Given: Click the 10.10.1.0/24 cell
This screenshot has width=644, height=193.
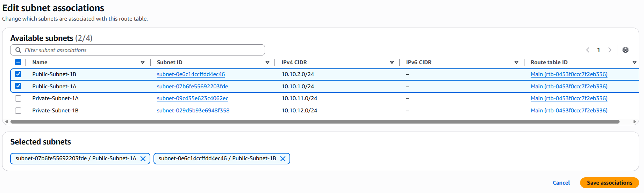Looking at the screenshot, I should tap(298, 86).
